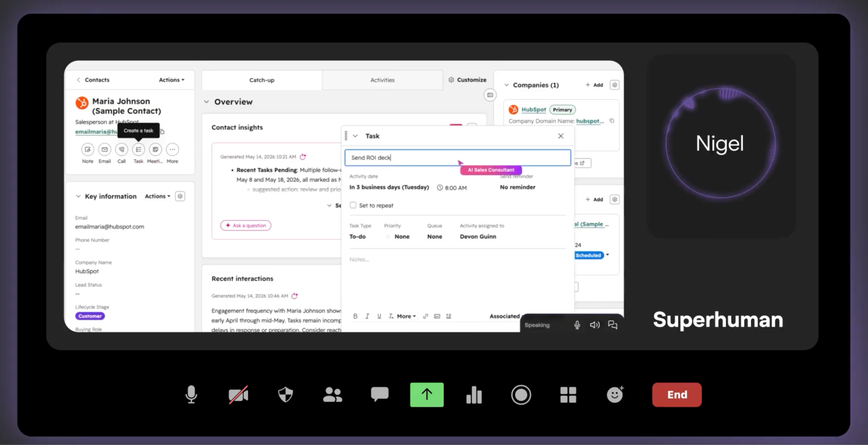This screenshot has height=445, width=868.
Task: Click the task title input field
Action: coord(458,158)
